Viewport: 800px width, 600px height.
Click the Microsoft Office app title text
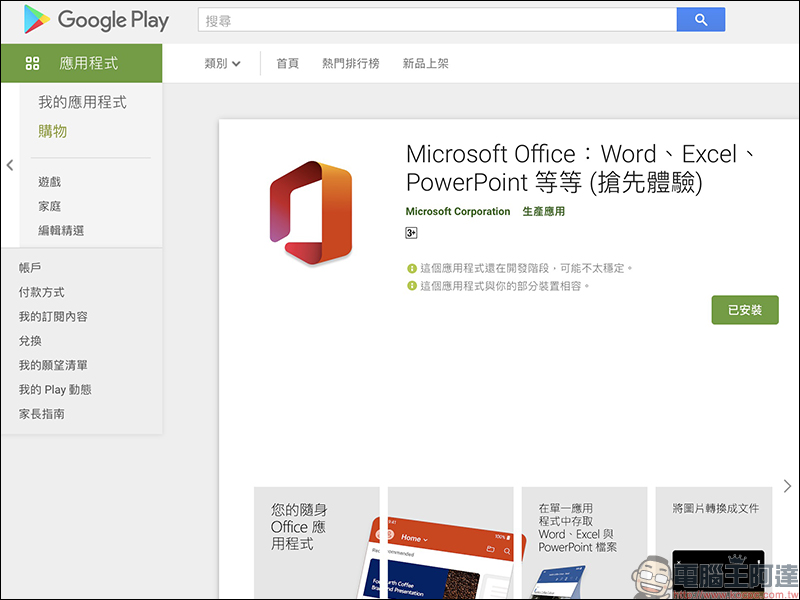click(x=581, y=168)
